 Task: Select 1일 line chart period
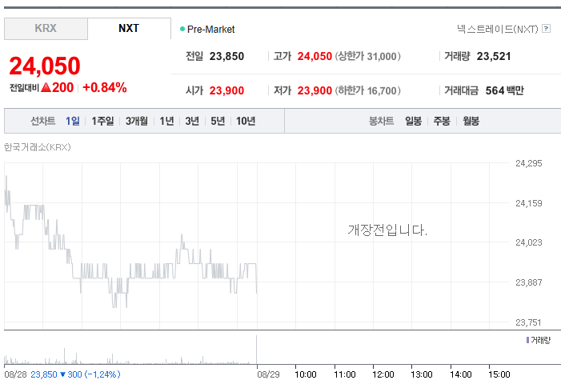(73, 122)
